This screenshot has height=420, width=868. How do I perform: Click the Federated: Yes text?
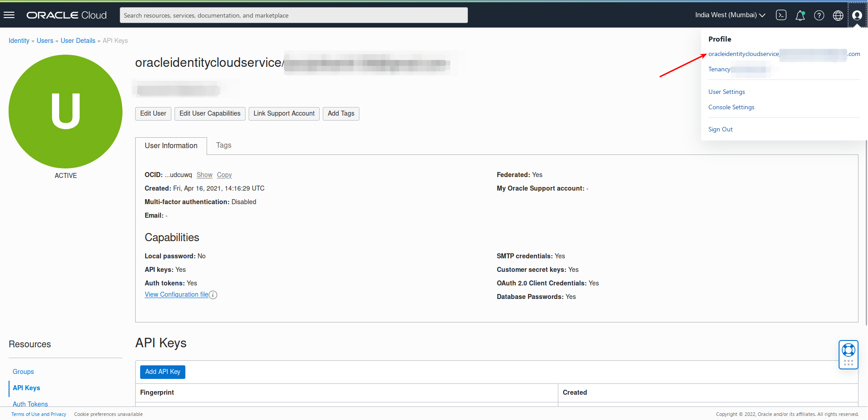click(x=519, y=175)
